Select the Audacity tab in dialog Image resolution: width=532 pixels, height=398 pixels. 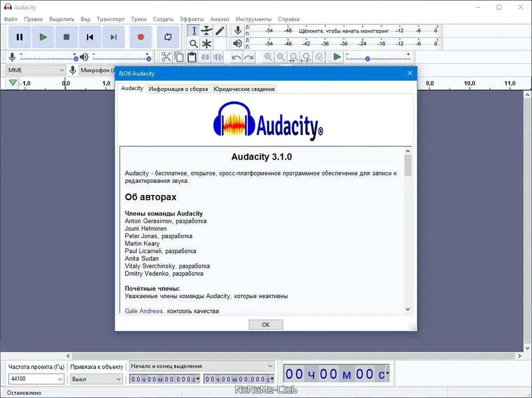click(x=132, y=88)
